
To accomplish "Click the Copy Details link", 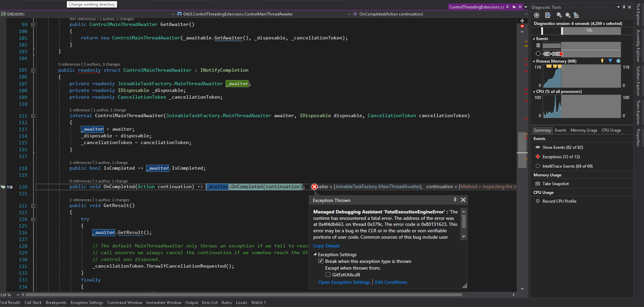I will (x=326, y=246).
